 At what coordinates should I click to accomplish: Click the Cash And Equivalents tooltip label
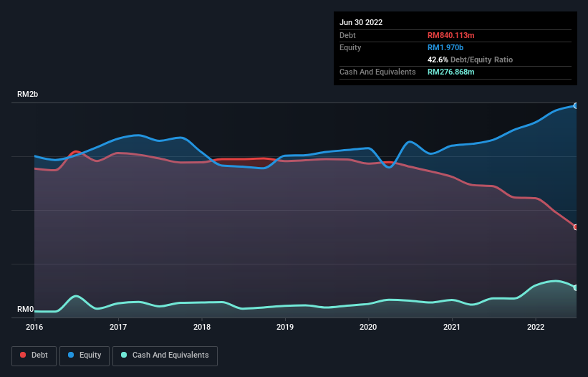coord(377,72)
